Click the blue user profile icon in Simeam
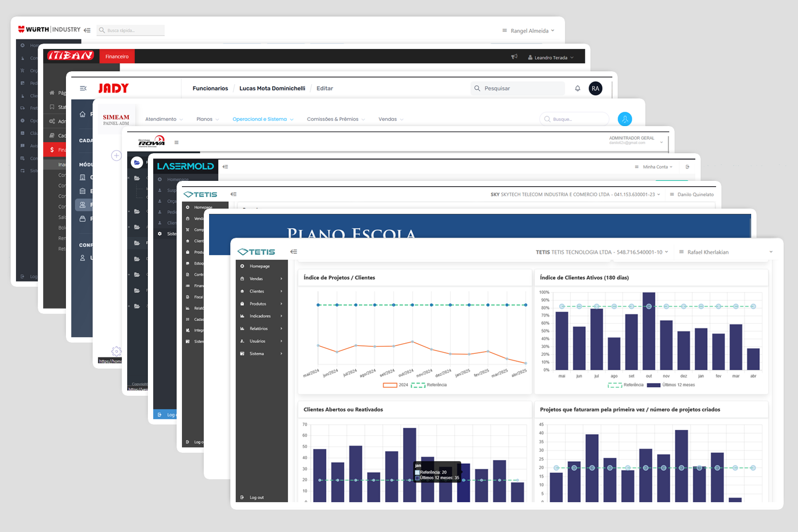Screen dimensions: 798x532 coord(625,119)
